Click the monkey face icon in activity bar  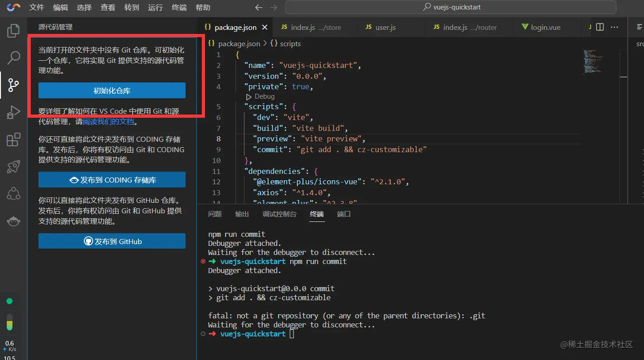(14, 221)
